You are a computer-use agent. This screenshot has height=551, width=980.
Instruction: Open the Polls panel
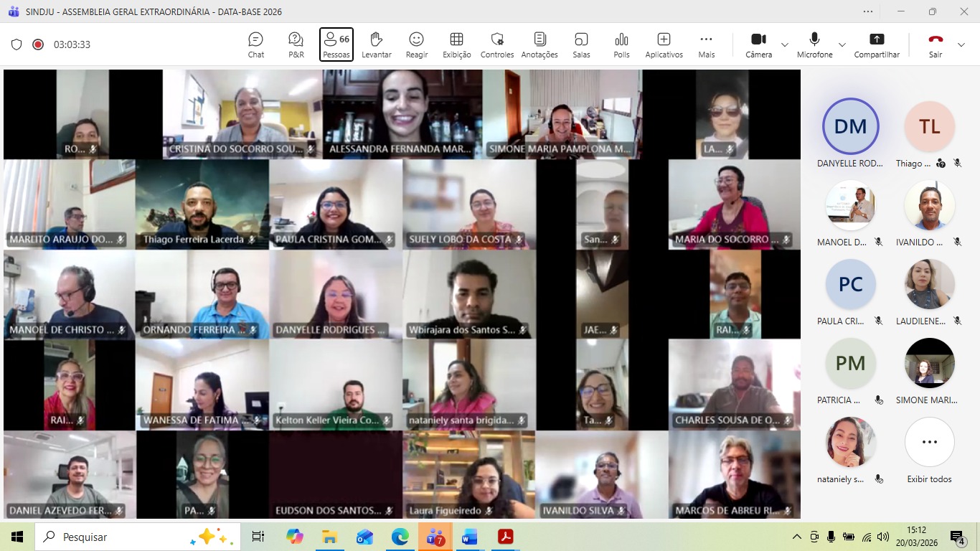coord(621,44)
